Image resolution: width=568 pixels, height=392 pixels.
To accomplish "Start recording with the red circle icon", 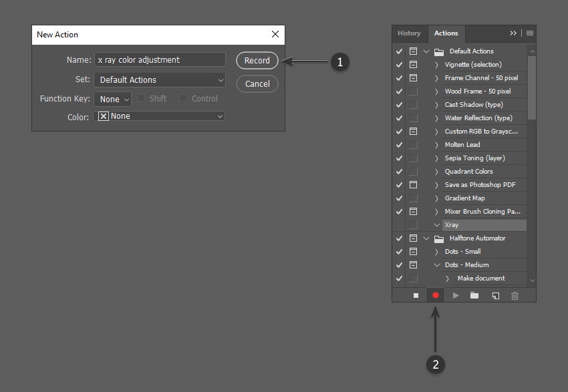I will click(436, 296).
